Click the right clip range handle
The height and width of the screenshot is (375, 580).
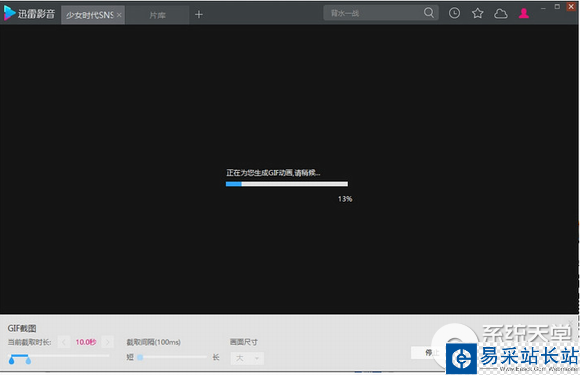[x=28, y=360]
